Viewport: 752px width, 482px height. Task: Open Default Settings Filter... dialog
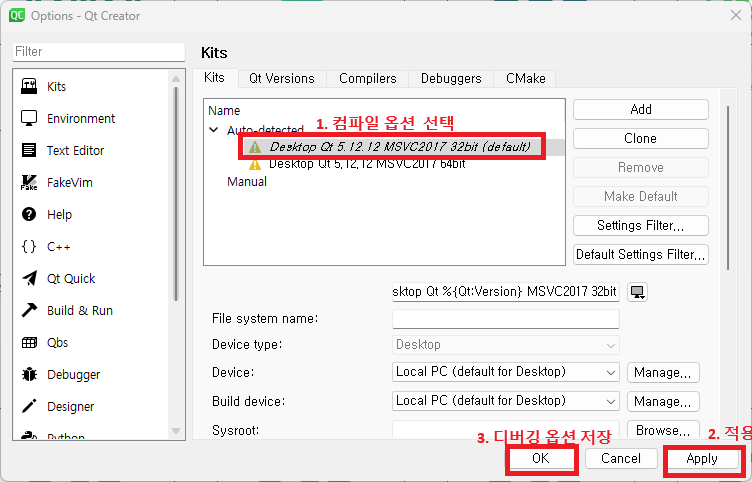point(641,254)
